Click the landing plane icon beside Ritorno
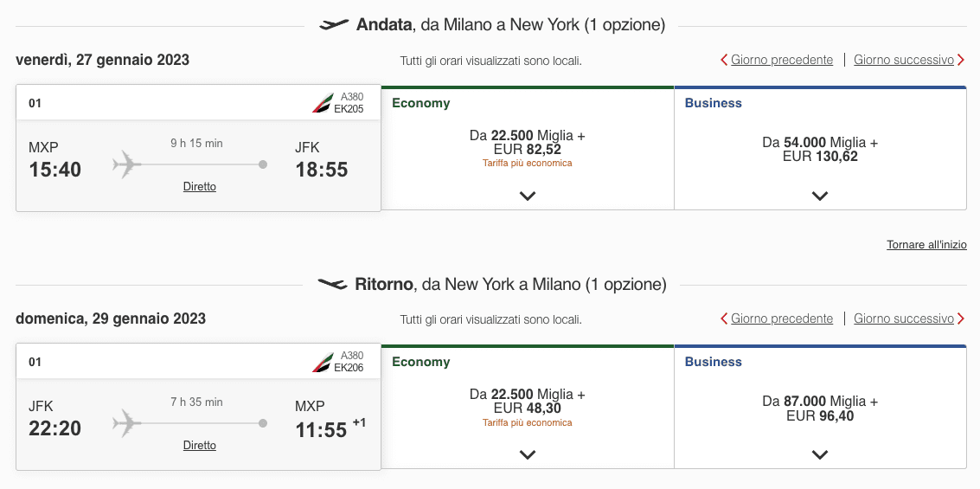The height and width of the screenshot is (489, 980). pyautogui.click(x=332, y=284)
